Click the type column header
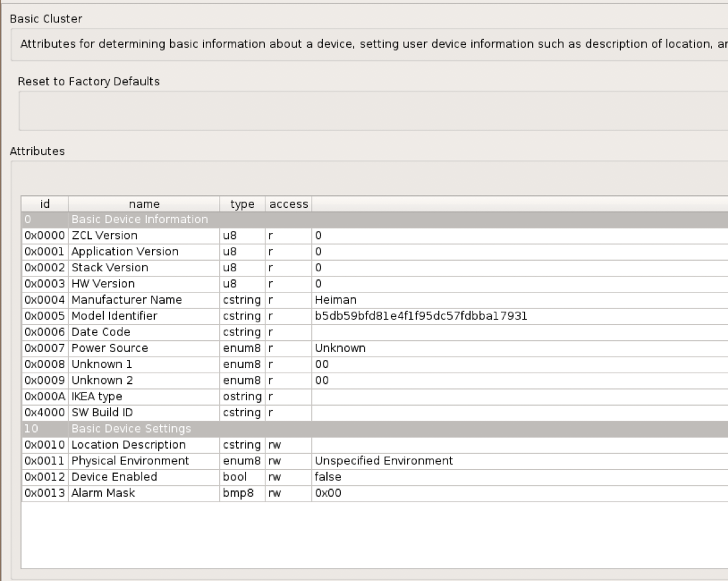This screenshot has width=728, height=581. click(x=242, y=204)
